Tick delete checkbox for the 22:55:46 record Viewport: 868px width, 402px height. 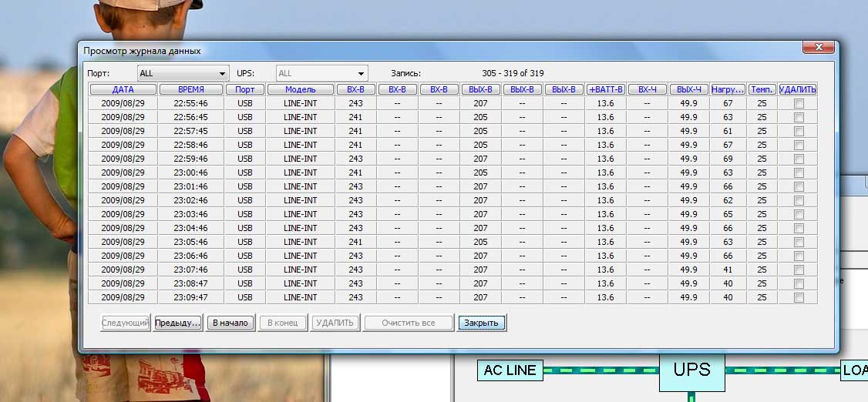click(x=799, y=103)
